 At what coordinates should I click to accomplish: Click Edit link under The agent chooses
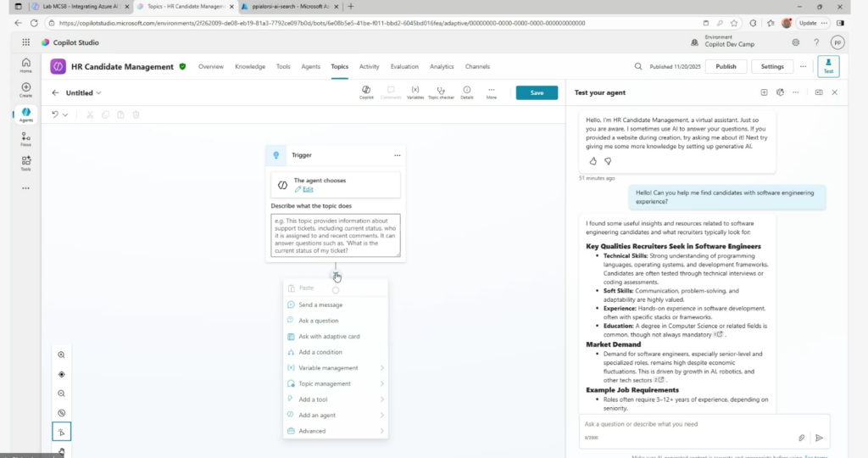pyautogui.click(x=308, y=189)
